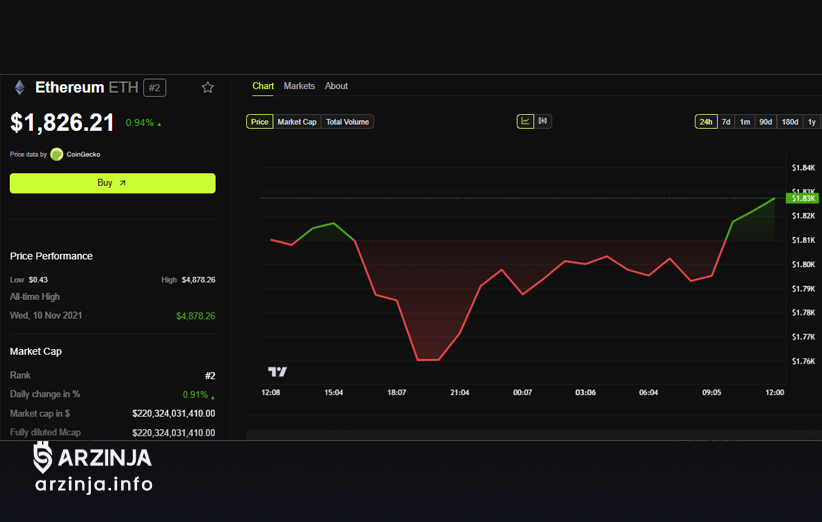
Task: Click the 0.94% price change indicator
Action: (x=143, y=123)
